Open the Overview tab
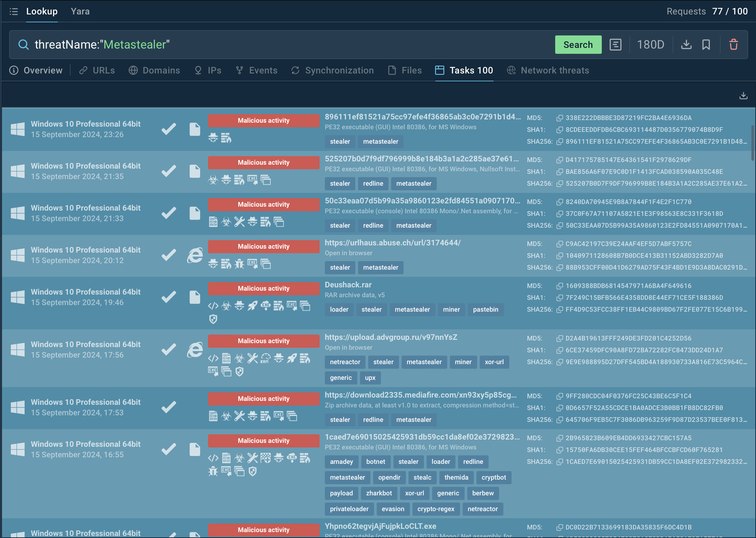 [36, 70]
